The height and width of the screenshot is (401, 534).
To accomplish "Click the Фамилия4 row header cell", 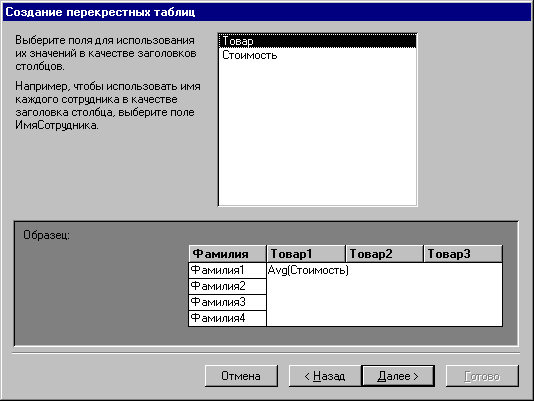I will coord(227,319).
